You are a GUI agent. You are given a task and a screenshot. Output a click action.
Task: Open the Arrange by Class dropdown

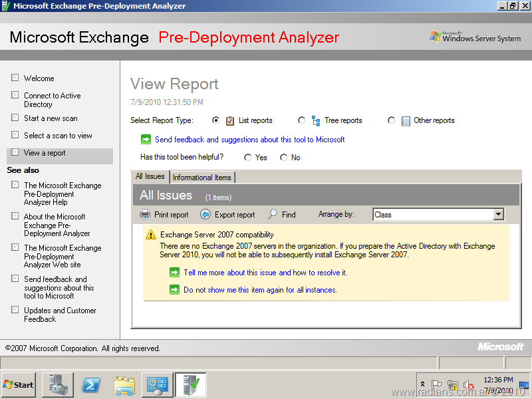tap(499, 214)
